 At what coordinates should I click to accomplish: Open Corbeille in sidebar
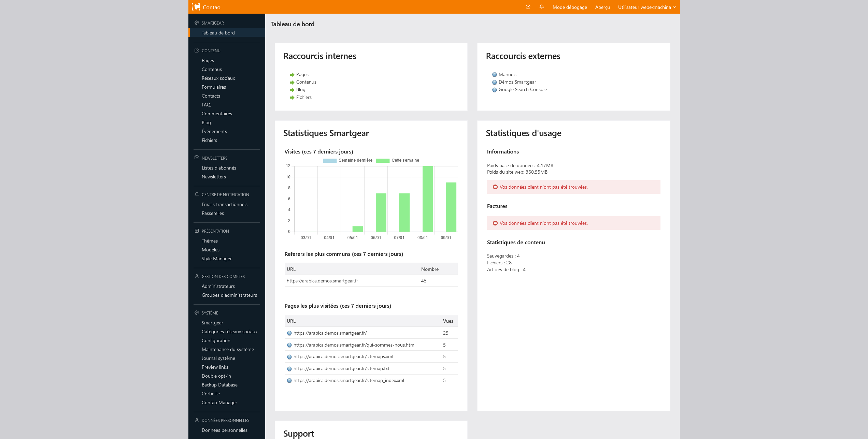[x=211, y=394]
